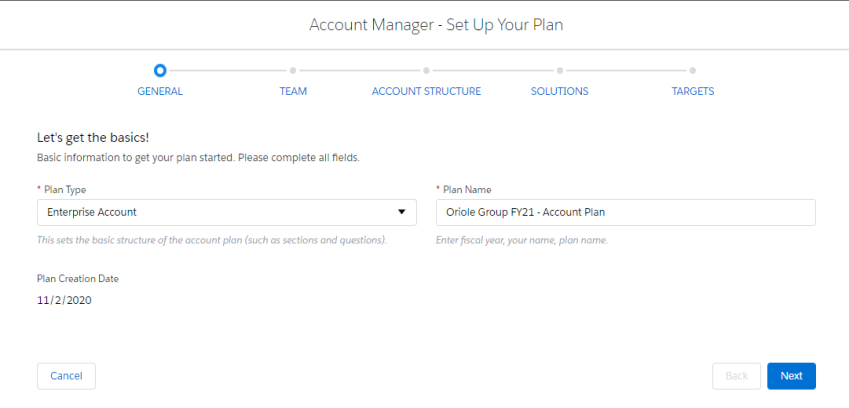Click the Solutions step dot
The image size is (849, 408).
click(560, 70)
